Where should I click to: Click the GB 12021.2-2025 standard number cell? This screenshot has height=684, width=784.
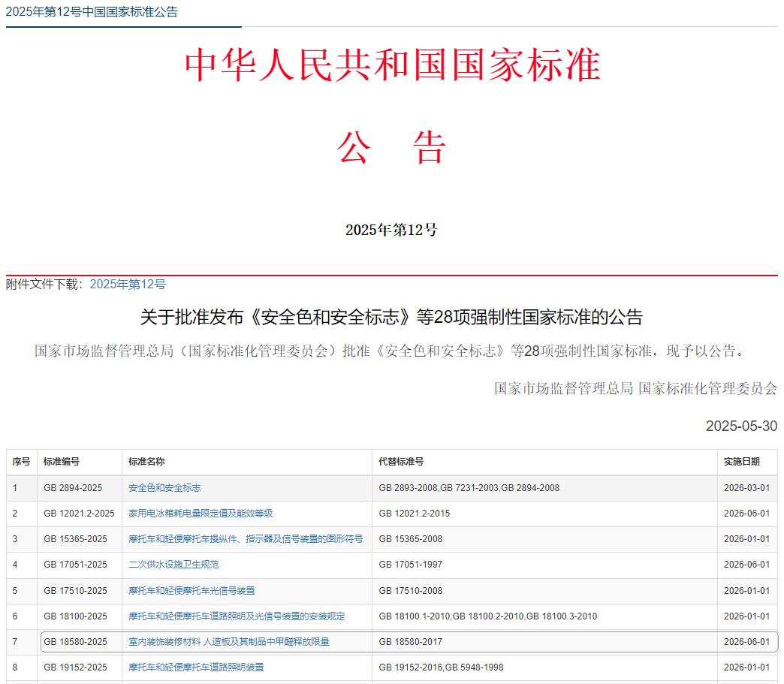pyautogui.click(x=79, y=514)
